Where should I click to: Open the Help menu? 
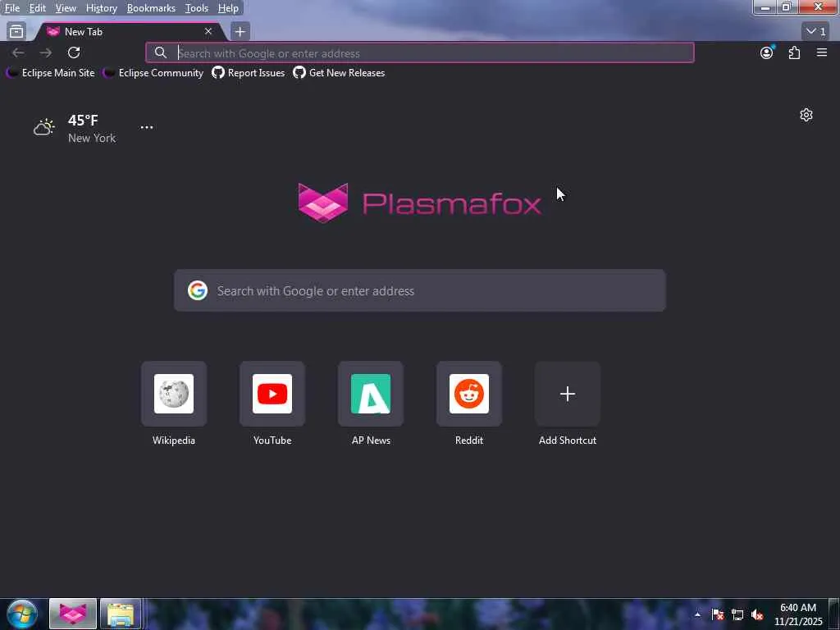pos(228,8)
